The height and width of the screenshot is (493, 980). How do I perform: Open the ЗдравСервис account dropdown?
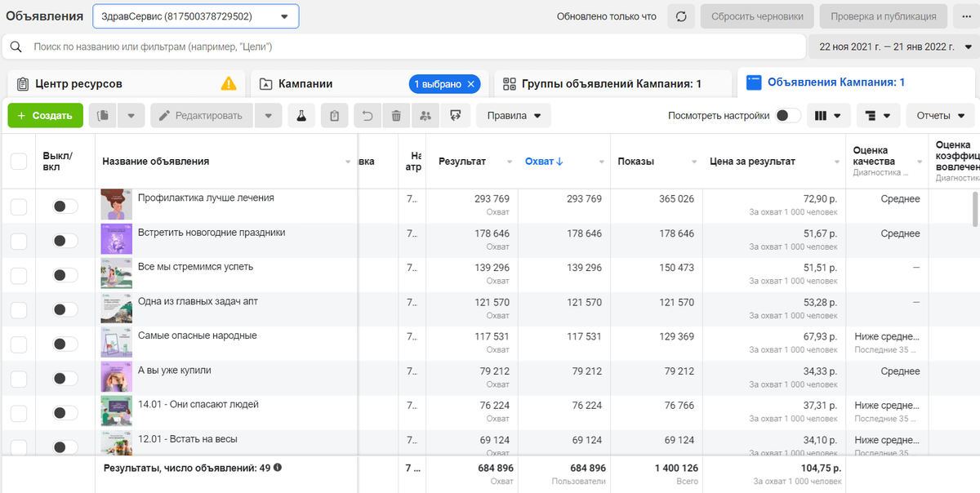[196, 16]
